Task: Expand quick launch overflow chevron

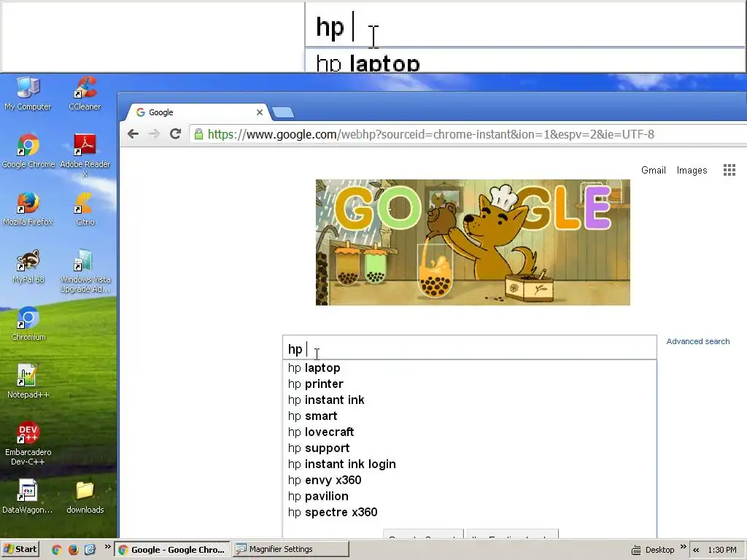Action: pyautogui.click(x=107, y=547)
